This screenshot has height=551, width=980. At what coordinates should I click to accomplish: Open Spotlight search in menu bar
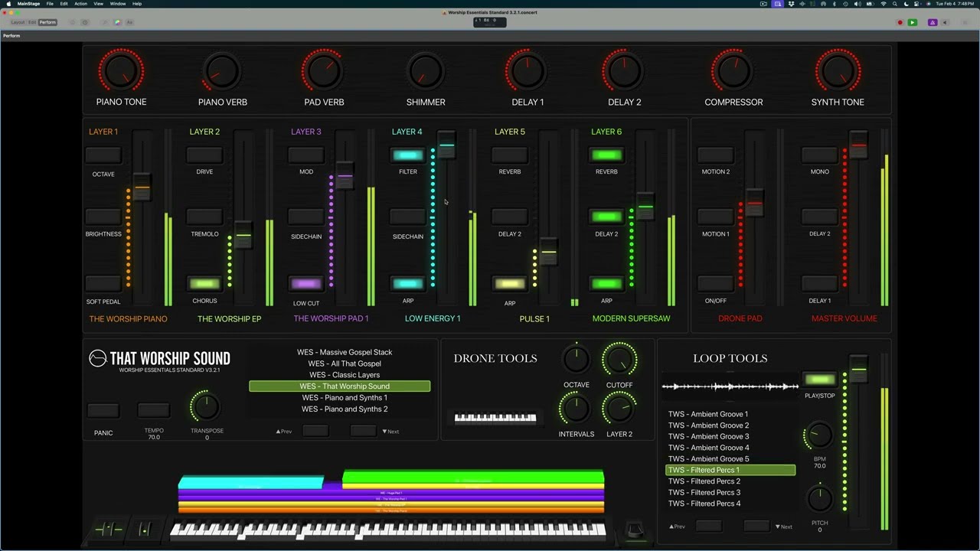point(894,4)
